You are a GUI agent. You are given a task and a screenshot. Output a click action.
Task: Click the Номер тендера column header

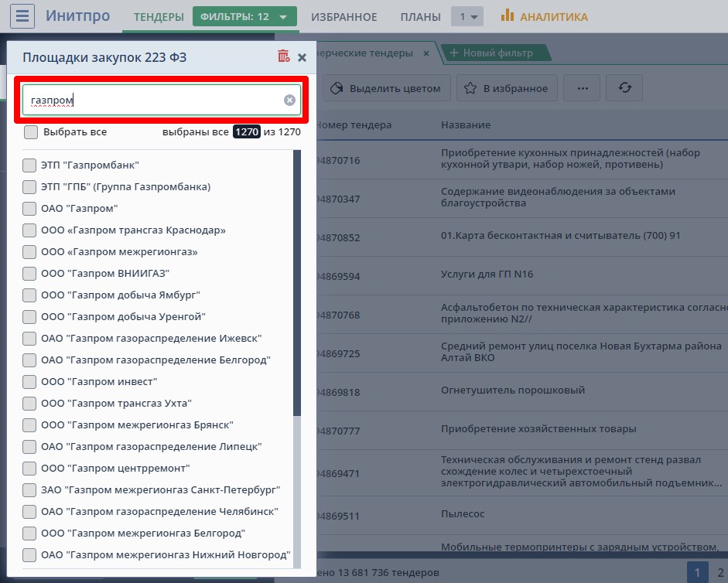pos(354,124)
